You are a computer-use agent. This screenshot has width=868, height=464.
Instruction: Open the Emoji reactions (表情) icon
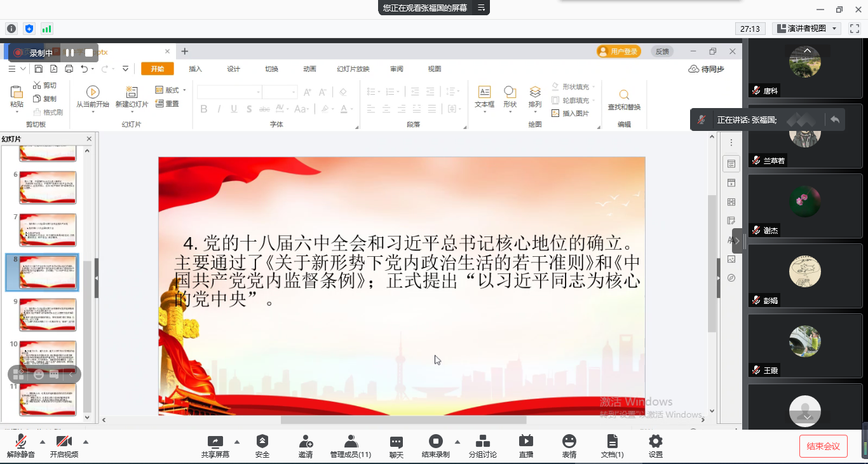point(569,442)
